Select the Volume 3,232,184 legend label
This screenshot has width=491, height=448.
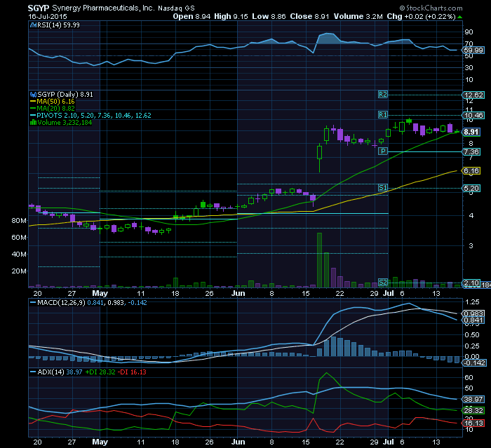[65, 123]
